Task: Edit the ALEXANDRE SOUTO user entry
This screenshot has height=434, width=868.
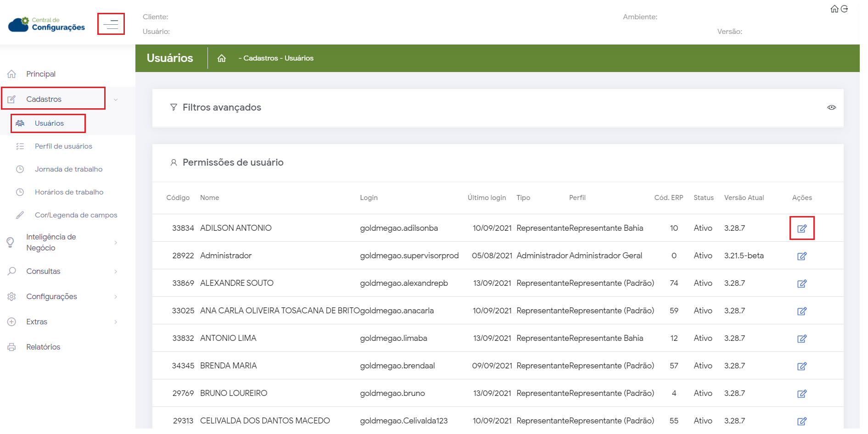Action: [x=801, y=284]
